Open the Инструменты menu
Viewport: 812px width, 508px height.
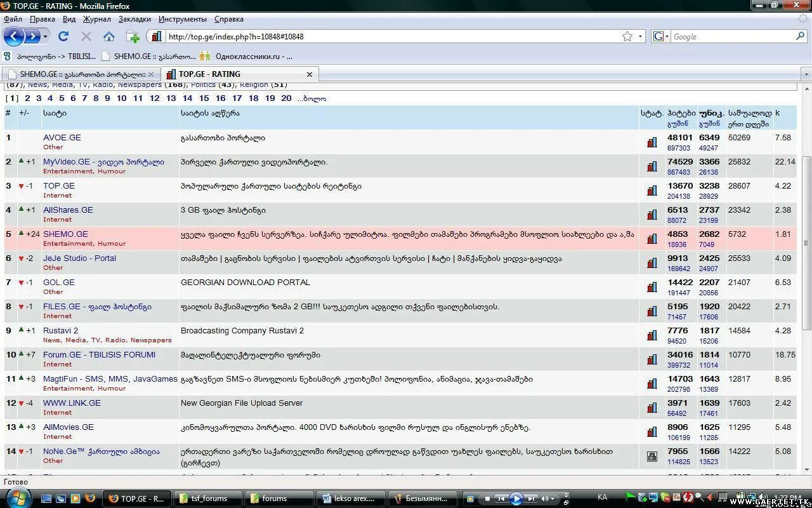coord(183,19)
